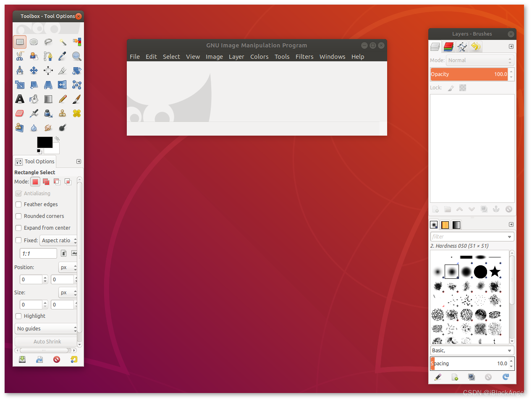Switch to the Gradients tab
532x401 pixels.
coord(456,225)
